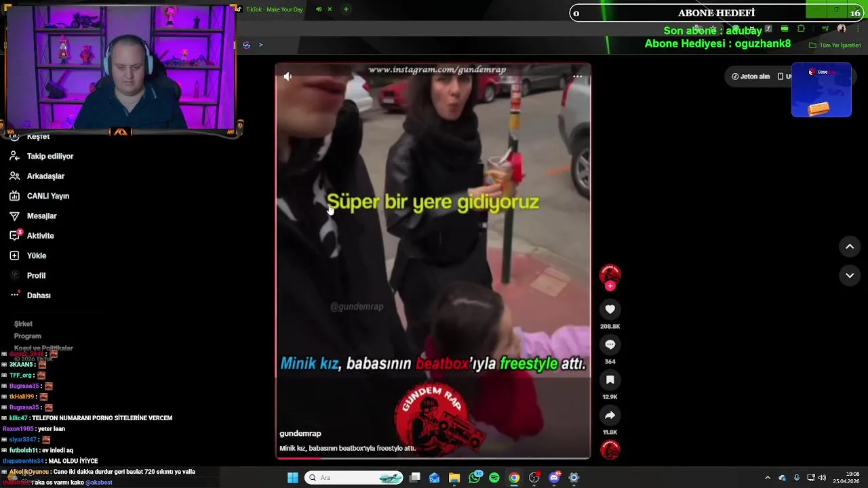This screenshot has height=488, width=868.
Task: Open WhatsApp from the taskbar
Action: coord(475,478)
